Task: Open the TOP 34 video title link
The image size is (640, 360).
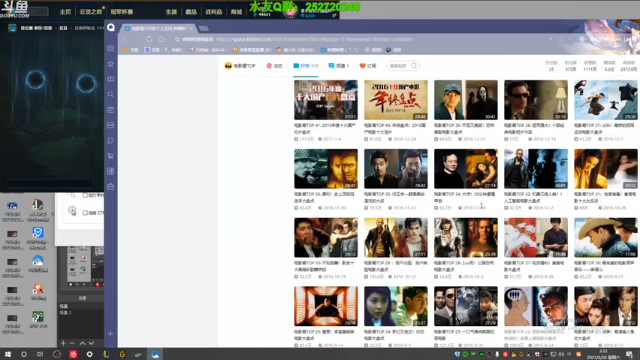Action: click(465, 198)
